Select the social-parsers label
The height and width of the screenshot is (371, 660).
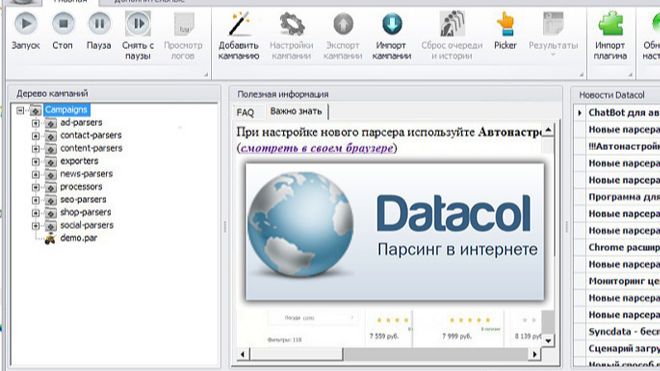point(87,225)
